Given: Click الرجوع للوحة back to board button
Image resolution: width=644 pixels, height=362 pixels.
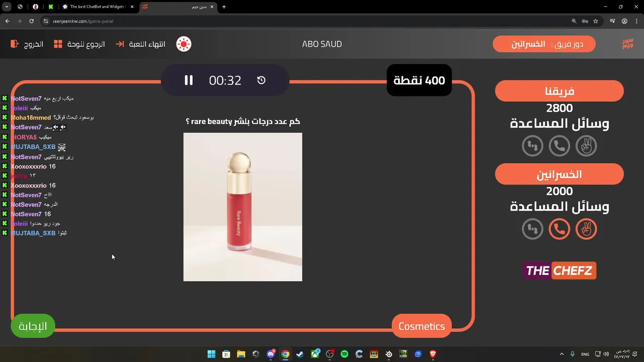Looking at the screenshot, I should (x=79, y=44).
